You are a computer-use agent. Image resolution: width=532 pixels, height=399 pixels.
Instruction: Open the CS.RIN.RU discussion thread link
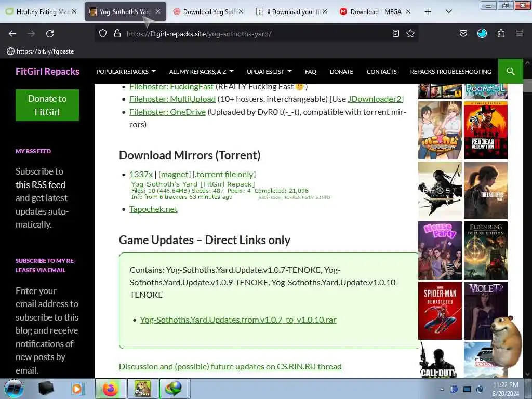point(230,366)
